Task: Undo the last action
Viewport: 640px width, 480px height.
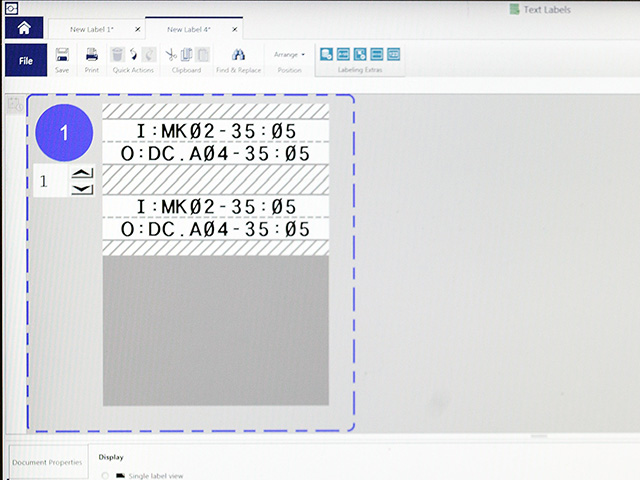Action: pyautogui.click(x=133, y=54)
